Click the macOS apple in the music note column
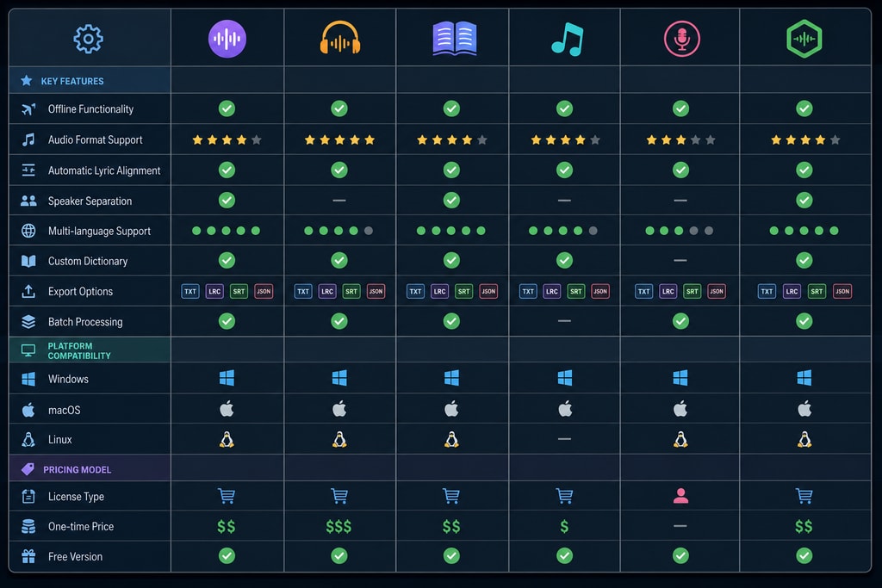Screen dimensions: 882x588 pos(565,409)
